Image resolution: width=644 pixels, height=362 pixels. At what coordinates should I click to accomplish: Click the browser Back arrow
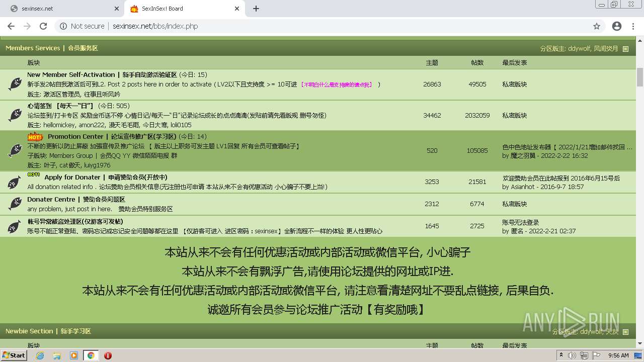click(11, 26)
